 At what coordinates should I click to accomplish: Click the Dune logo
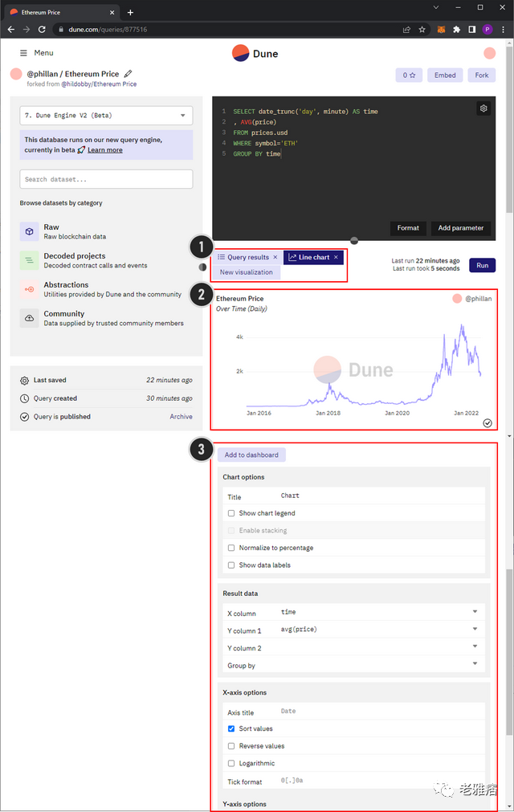pos(255,53)
